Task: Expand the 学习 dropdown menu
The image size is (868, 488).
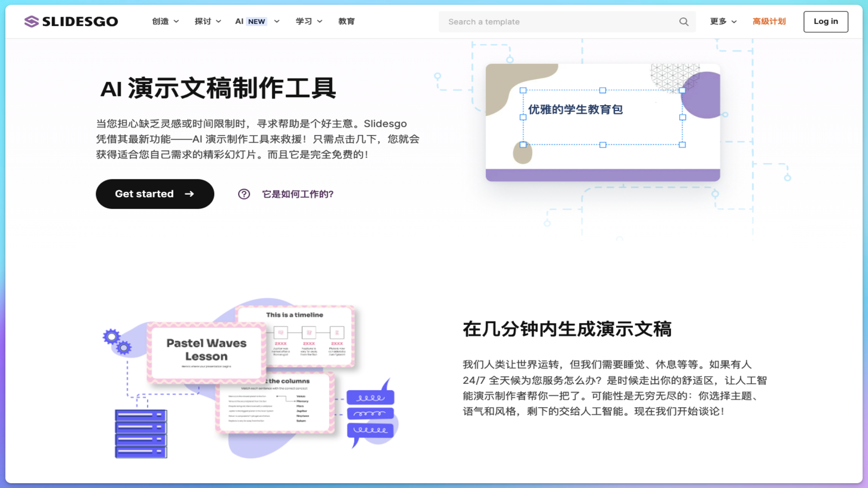Action: click(x=309, y=22)
